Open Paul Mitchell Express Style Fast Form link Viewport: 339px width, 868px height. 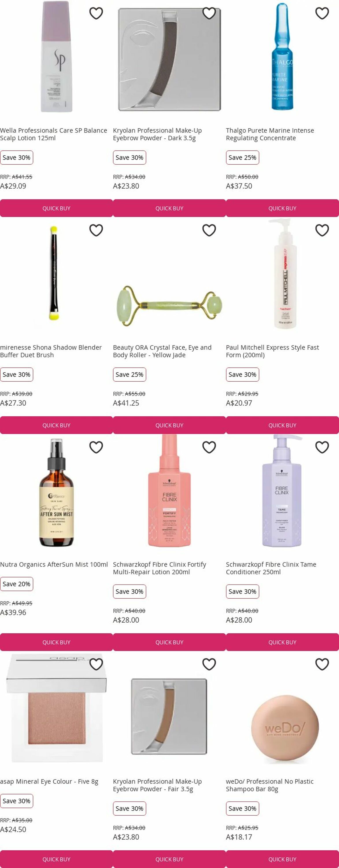[272, 351]
